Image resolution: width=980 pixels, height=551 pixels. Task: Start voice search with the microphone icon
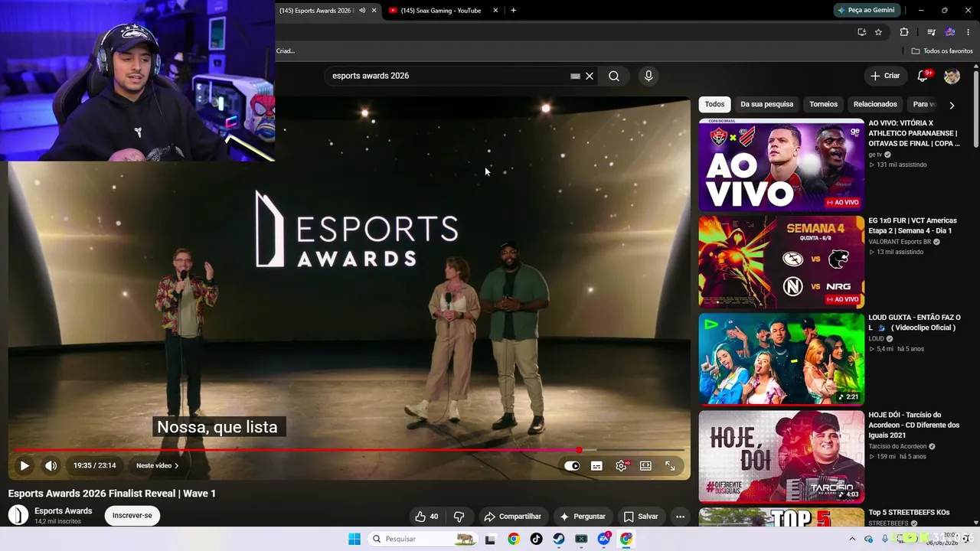[x=648, y=76]
